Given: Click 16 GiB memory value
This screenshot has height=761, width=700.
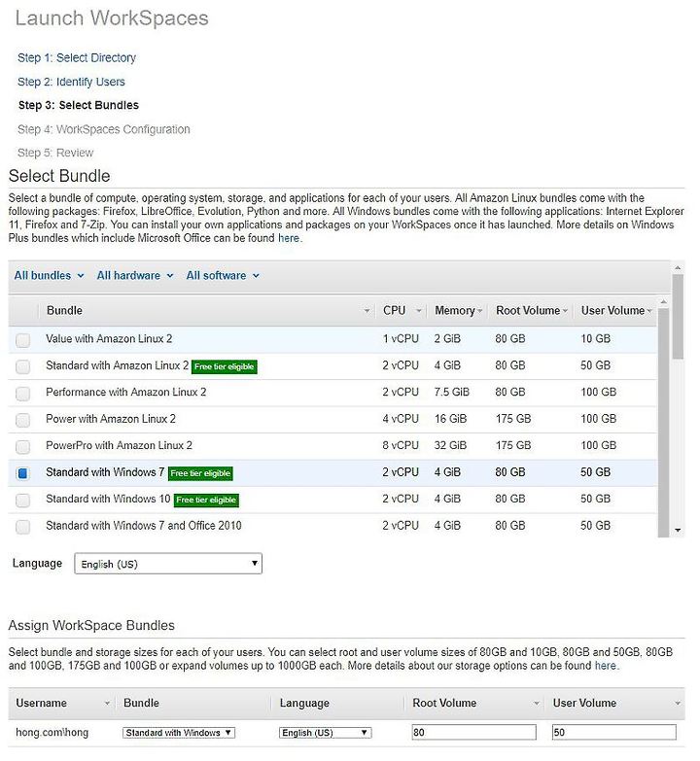Looking at the screenshot, I should [450, 419].
